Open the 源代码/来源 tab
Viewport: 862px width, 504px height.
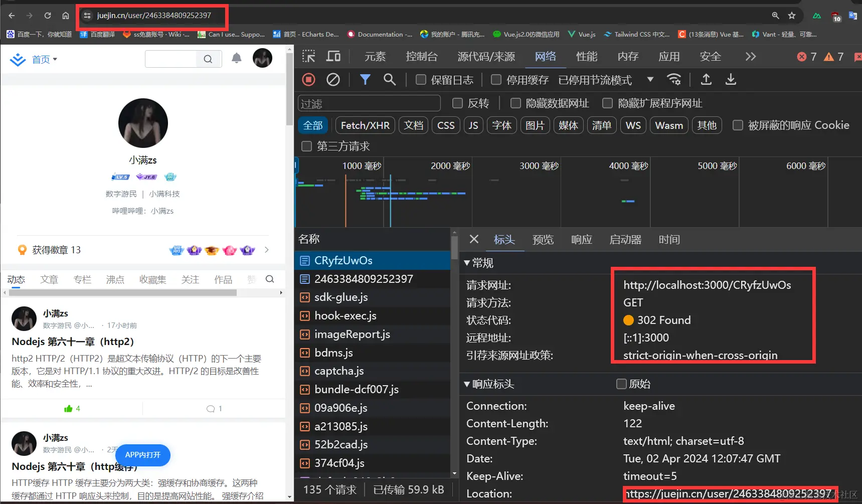[486, 57]
